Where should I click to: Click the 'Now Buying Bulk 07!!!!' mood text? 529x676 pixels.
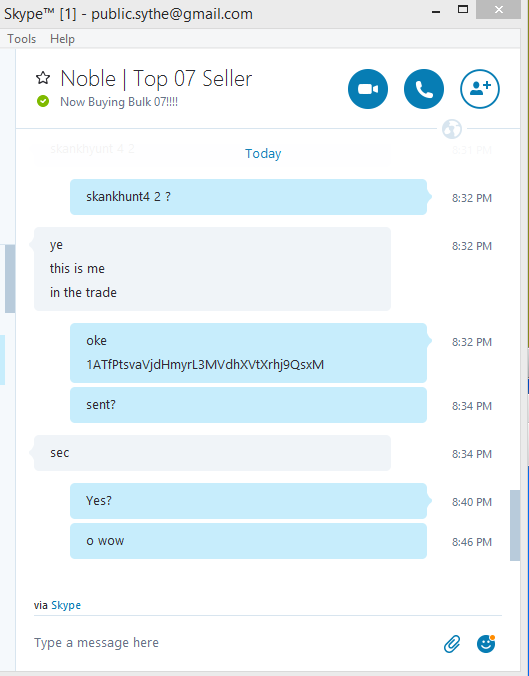coord(119,102)
